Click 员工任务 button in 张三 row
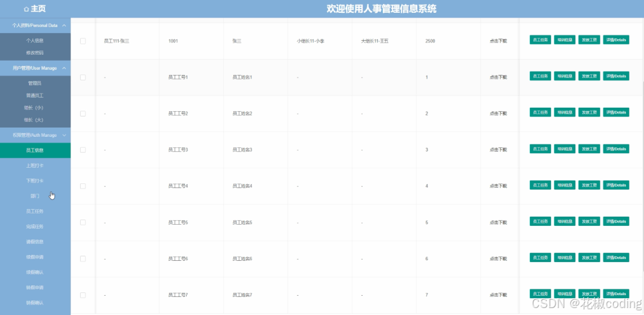The image size is (644, 315). (540, 40)
